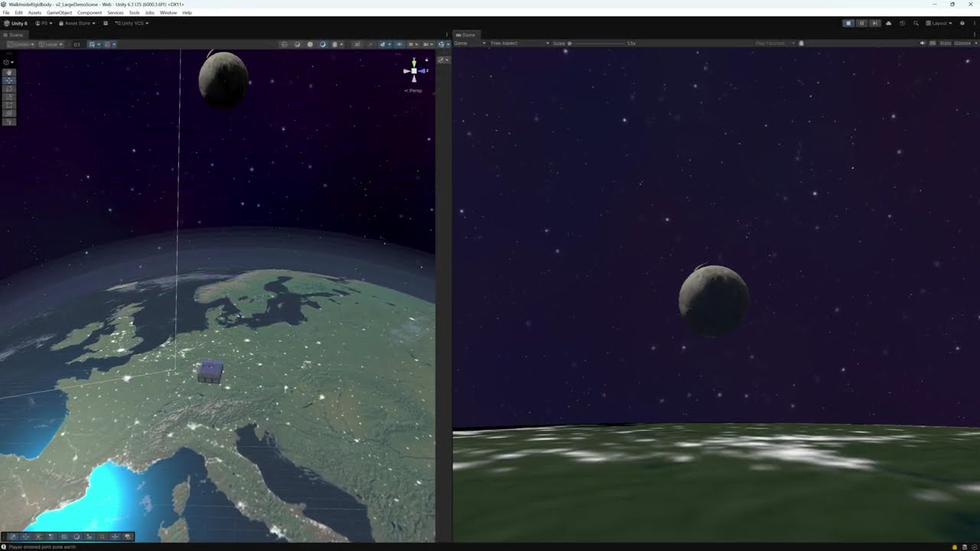
Task: Toggle the Persp projection label
Action: tap(413, 90)
